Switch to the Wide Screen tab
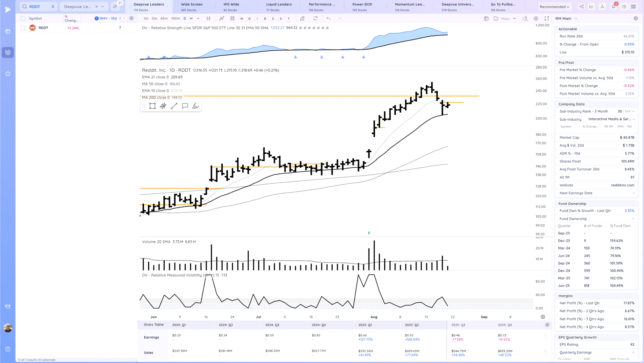Image resolution: width=644 pixels, height=363 pixels. (192, 7)
